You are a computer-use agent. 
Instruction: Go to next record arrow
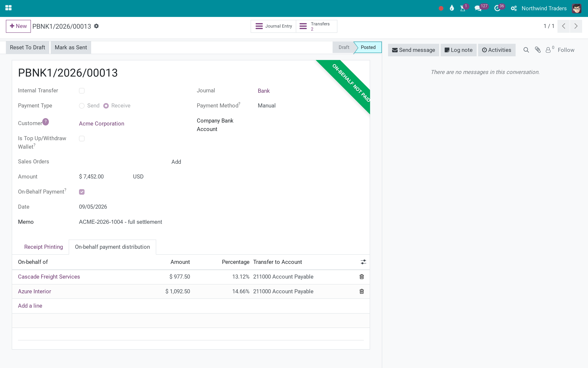click(x=576, y=26)
